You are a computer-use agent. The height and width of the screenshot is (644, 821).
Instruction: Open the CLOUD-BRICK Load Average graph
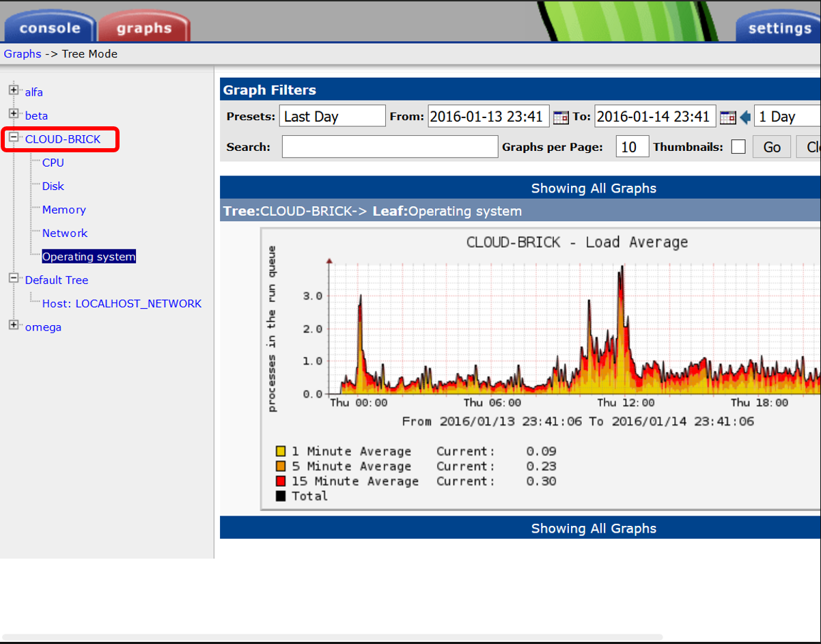(x=541, y=369)
